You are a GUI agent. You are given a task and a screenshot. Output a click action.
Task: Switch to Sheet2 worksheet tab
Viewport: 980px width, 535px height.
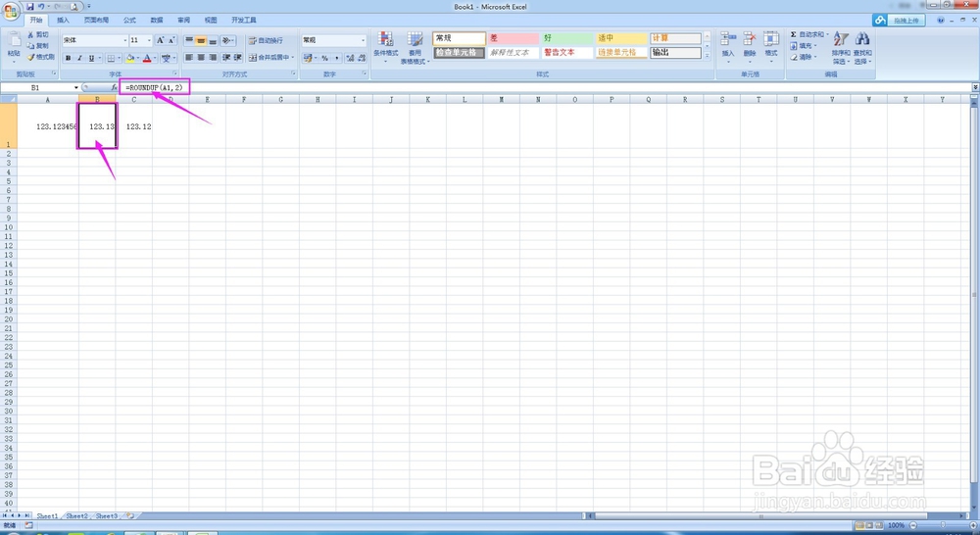pos(76,516)
